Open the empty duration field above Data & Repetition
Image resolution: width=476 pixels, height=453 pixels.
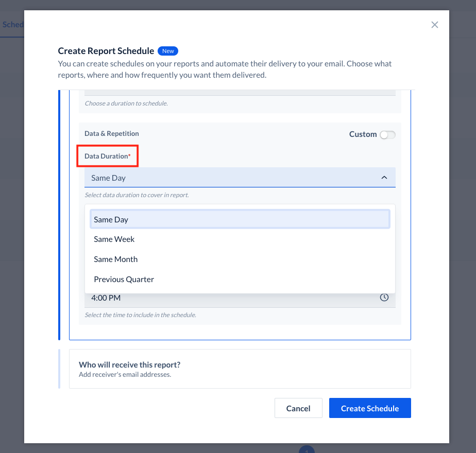click(x=240, y=91)
